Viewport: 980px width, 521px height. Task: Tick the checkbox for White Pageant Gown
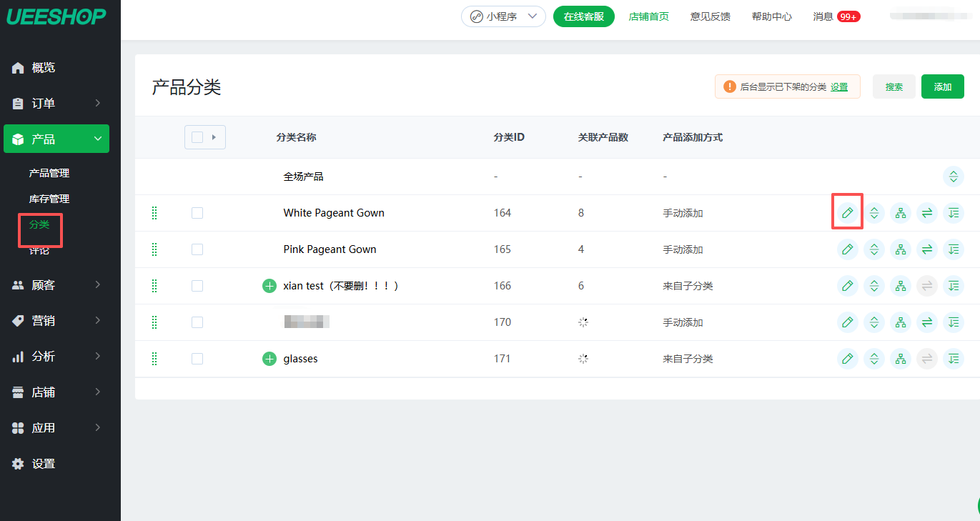tap(197, 213)
